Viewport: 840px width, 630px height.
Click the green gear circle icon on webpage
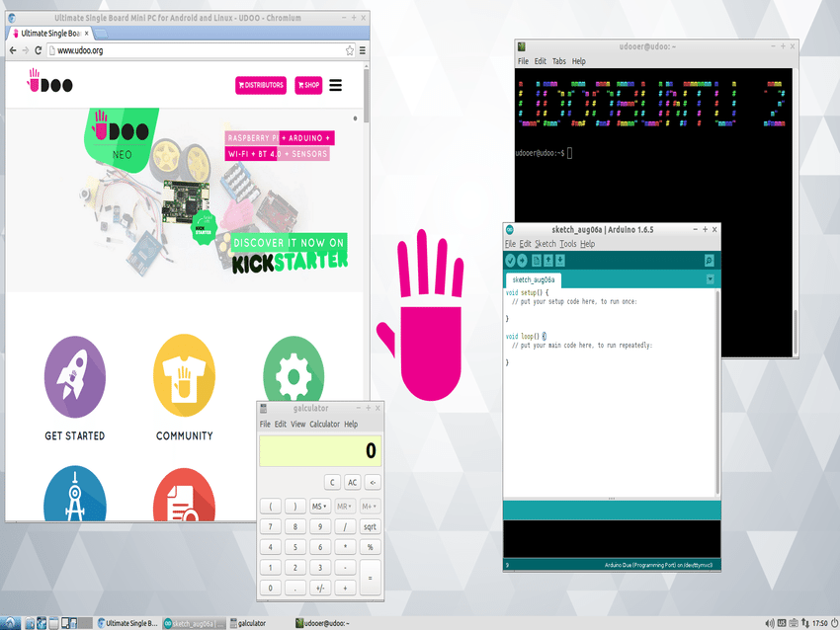coord(294,369)
